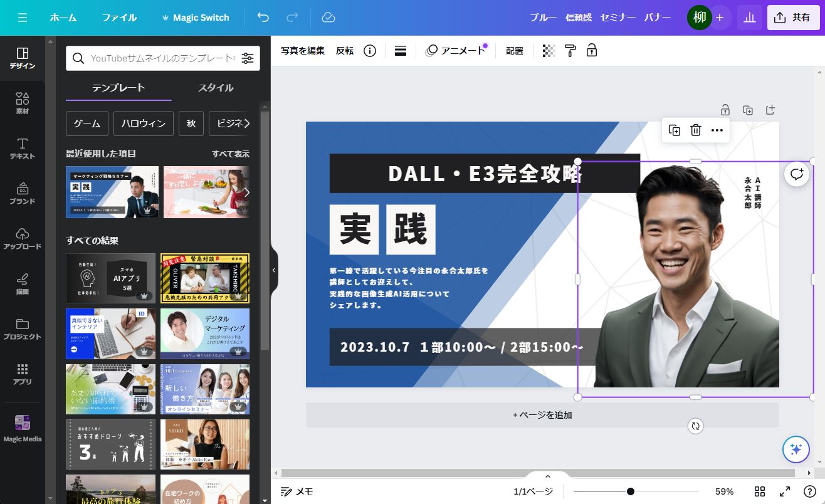Click the transparency checkerboard icon
825x504 pixels.
point(549,51)
